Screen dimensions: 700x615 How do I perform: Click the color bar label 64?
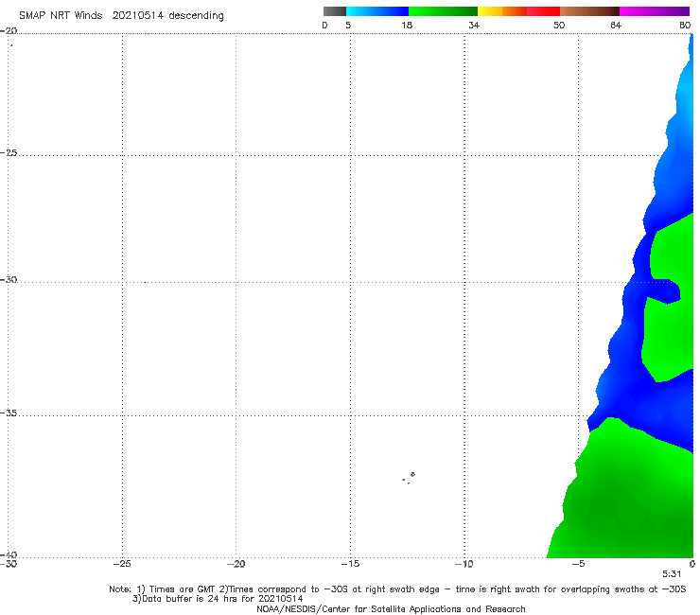tap(616, 26)
